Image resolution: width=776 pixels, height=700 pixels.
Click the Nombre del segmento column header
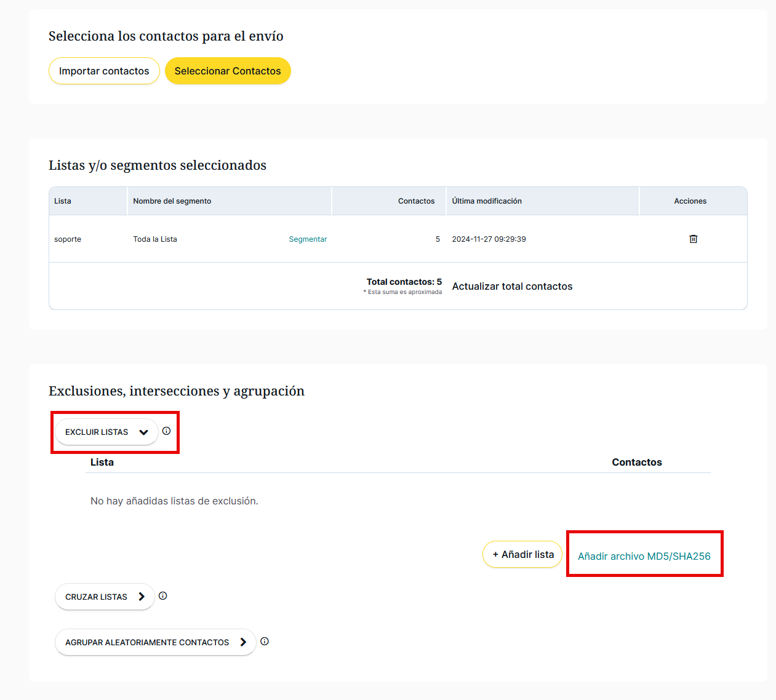click(172, 201)
